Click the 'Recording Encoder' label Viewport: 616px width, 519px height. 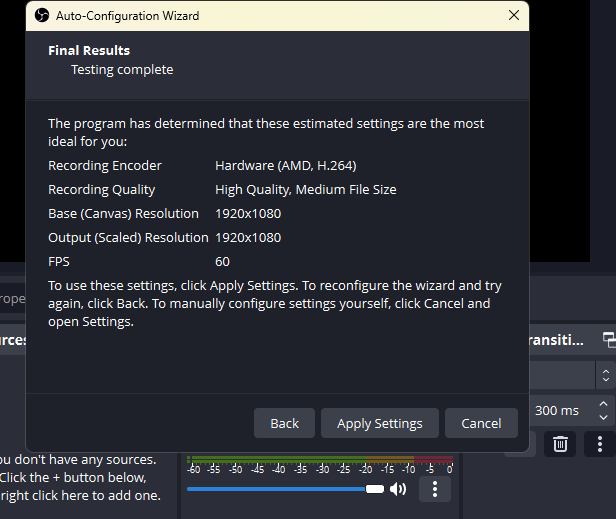click(x=104, y=166)
